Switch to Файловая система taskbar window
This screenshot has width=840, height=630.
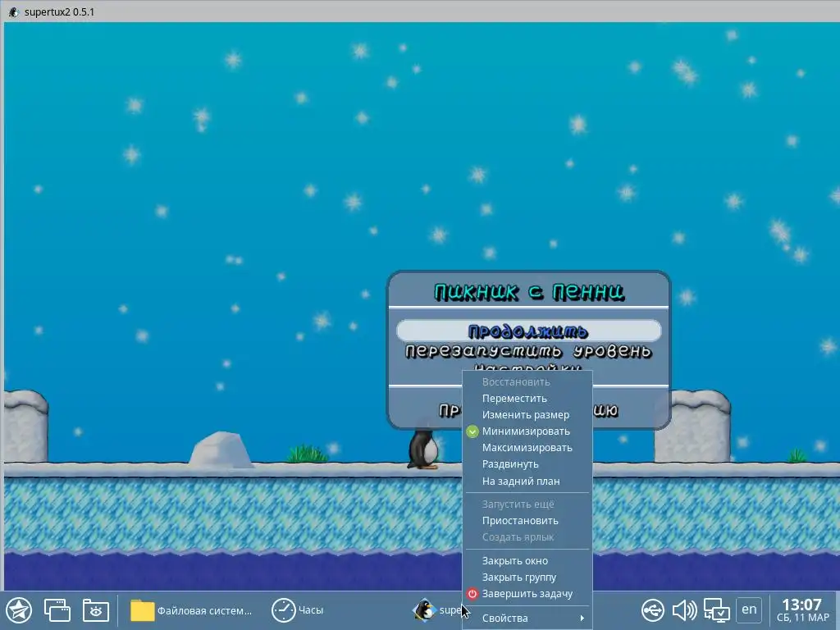pos(191,610)
